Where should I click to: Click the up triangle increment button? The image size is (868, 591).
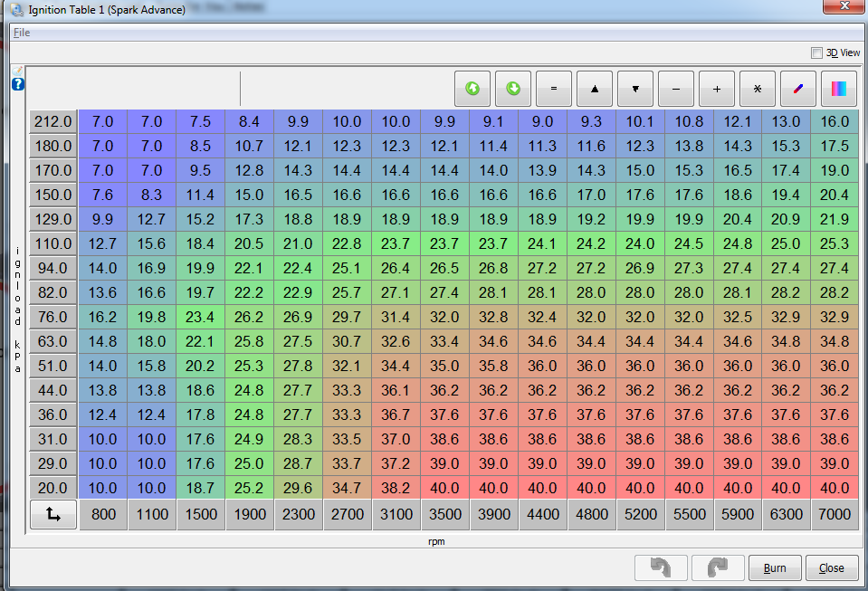coord(595,90)
